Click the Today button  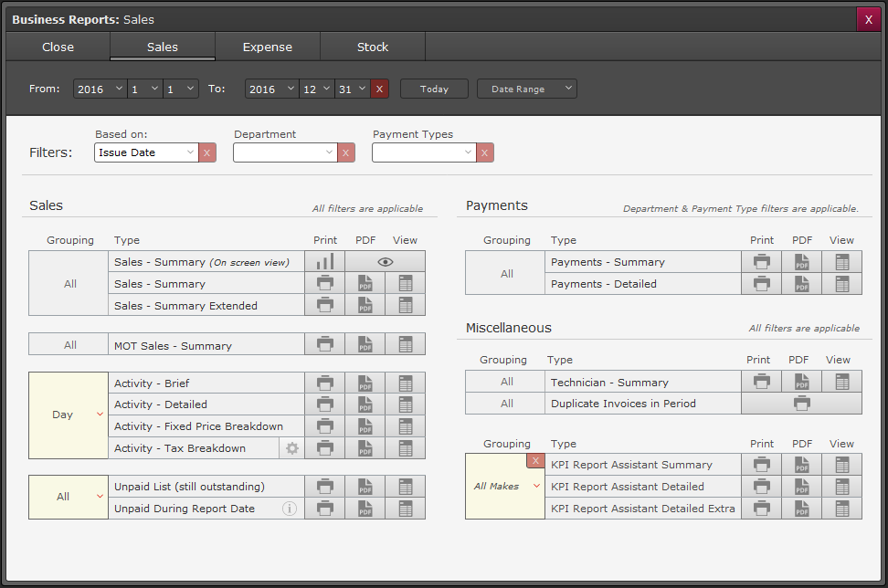coord(434,89)
